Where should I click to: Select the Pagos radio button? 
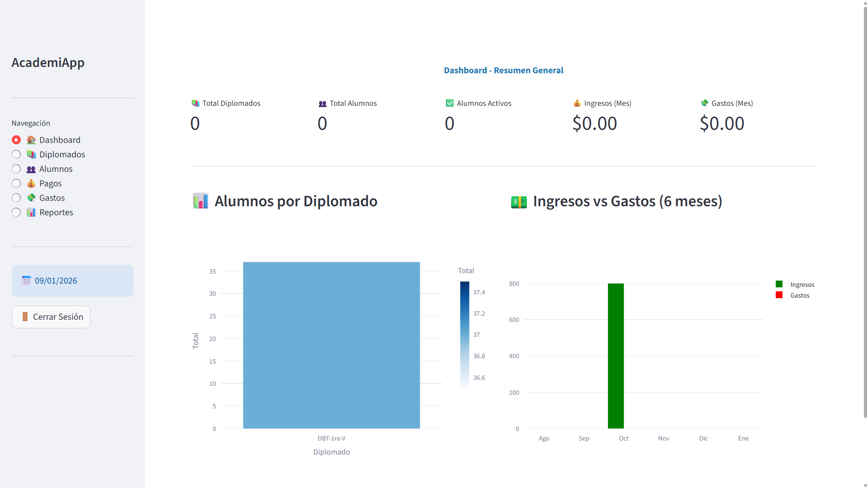pos(16,183)
